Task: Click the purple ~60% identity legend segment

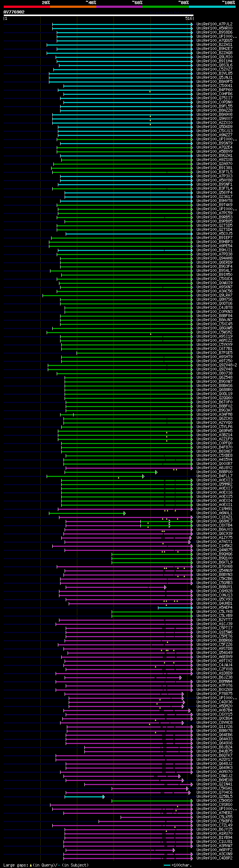Action: click(x=119, y=7)
